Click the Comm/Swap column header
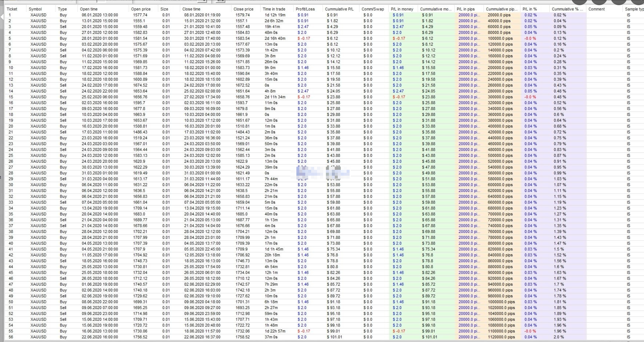Viewport: 644px width, 342px height. tap(373, 9)
